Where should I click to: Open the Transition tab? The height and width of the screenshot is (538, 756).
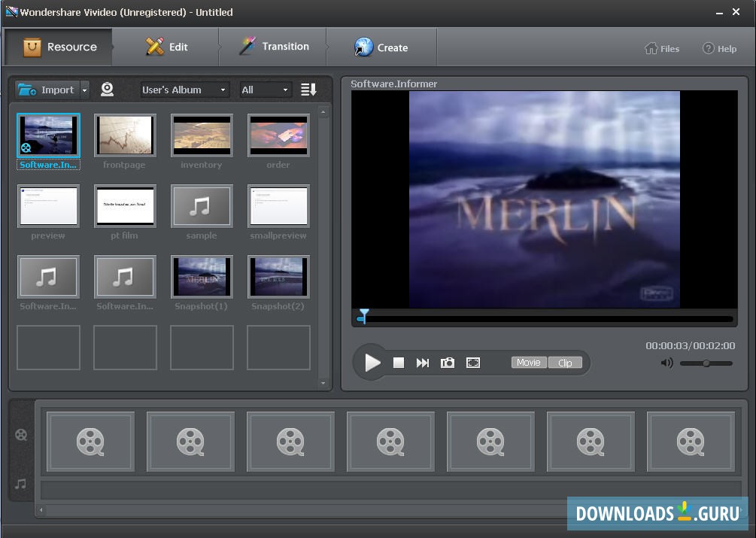point(274,47)
